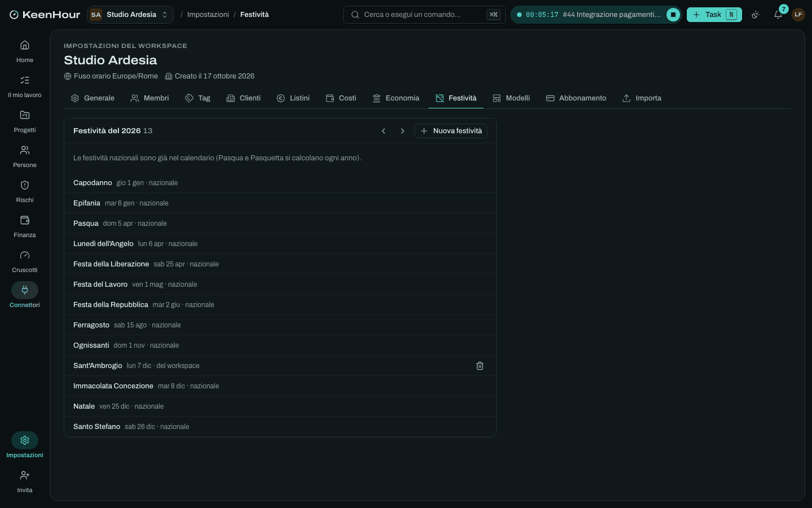
Task: Switch to the Generale tab
Action: point(92,98)
